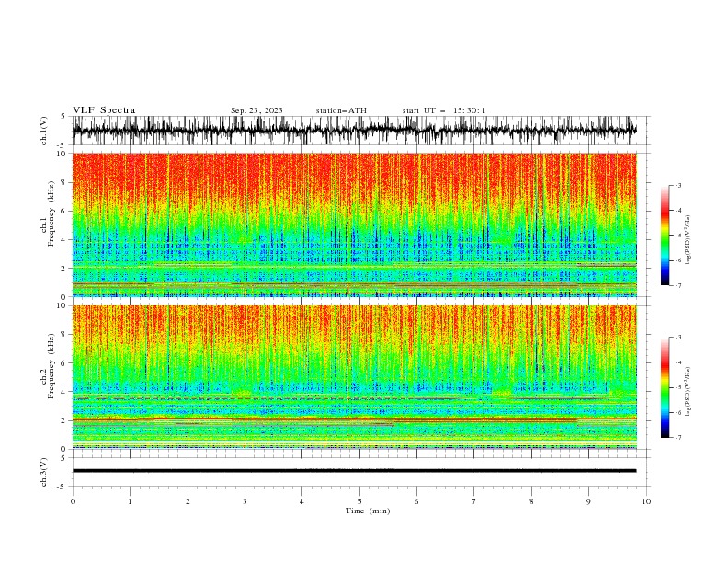Click time axis tick label "10"
The width and height of the screenshot is (728, 563).
[646, 501]
